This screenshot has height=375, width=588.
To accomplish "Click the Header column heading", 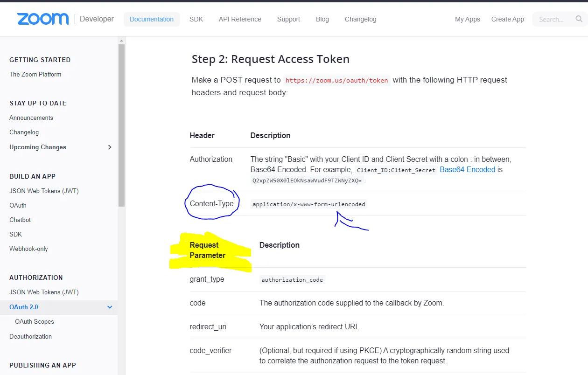I will coord(202,135).
